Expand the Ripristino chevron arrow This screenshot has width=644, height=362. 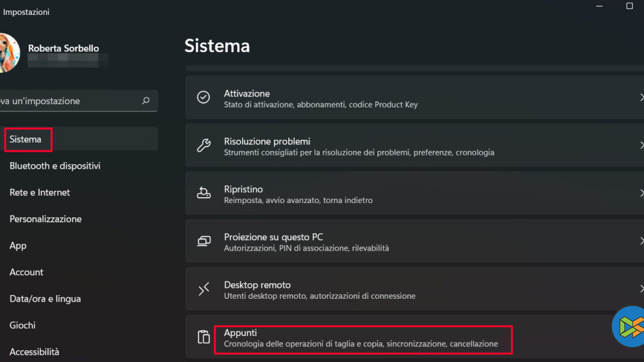641,193
